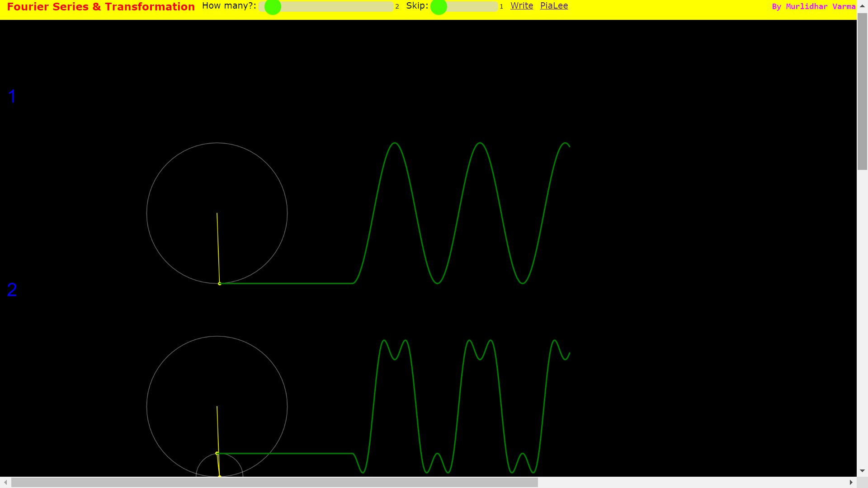Click the horizontal scrollbar thumb
Viewport: 868px width, 488px height.
(x=274, y=483)
